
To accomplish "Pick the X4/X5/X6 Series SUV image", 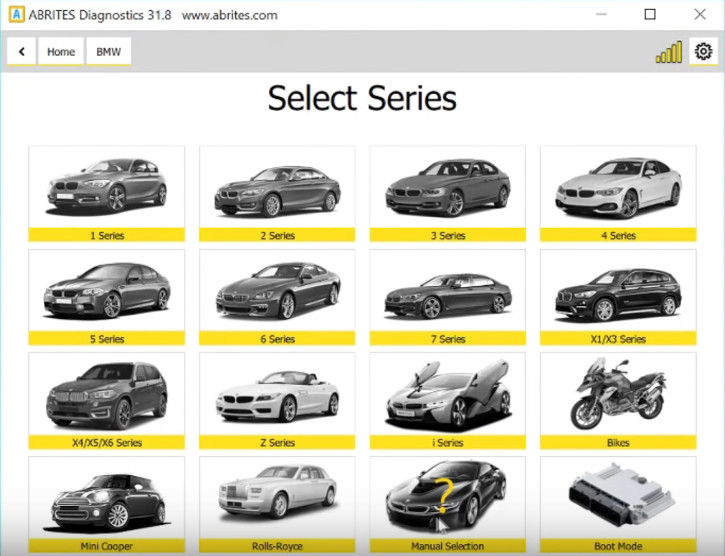I will pyautogui.click(x=107, y=396).
